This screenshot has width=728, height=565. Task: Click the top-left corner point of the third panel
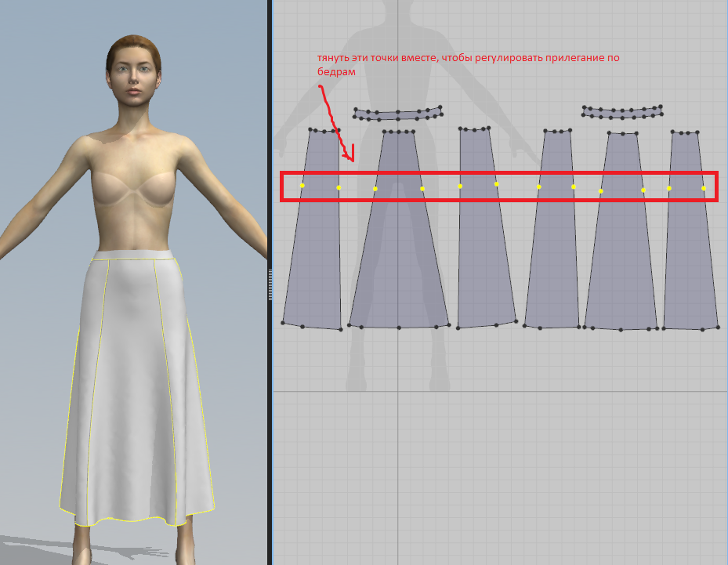pyautogui.click(x=461, y=129)
